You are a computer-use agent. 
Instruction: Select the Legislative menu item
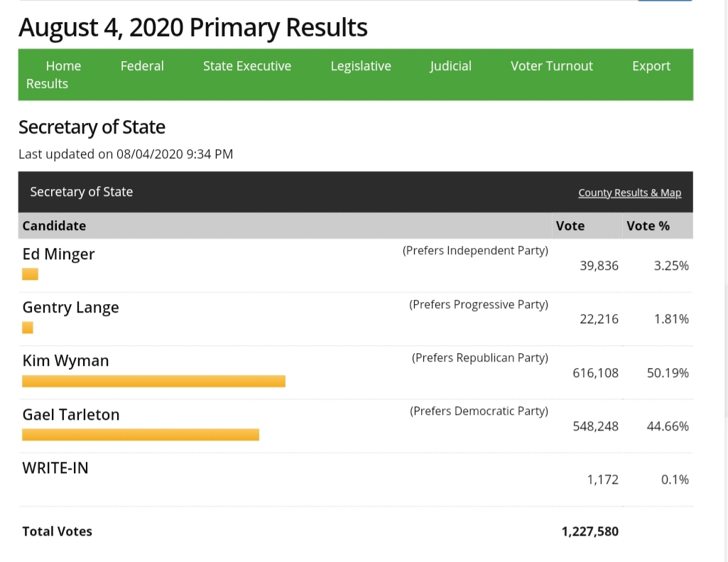361,66
